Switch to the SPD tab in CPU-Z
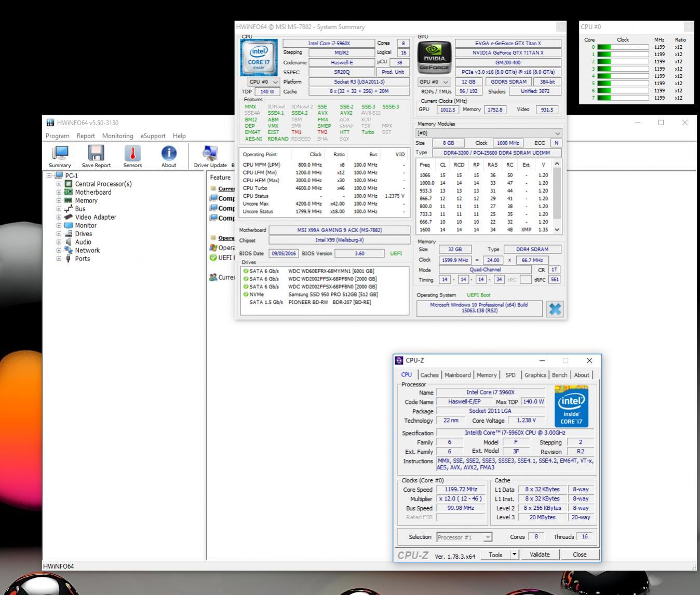Screen dimensions: 700x595 [x=510, y=375]
